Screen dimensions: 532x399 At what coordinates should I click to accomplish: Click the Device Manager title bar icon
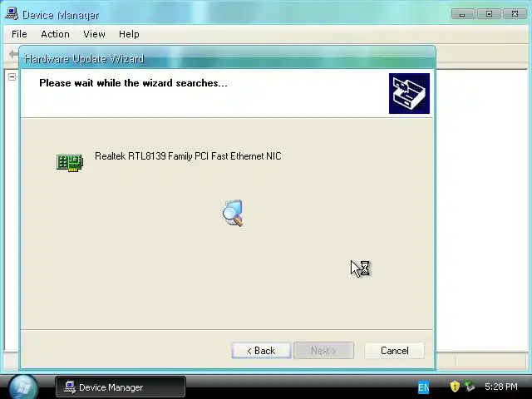pyautogui.click(x=12, y=14)
